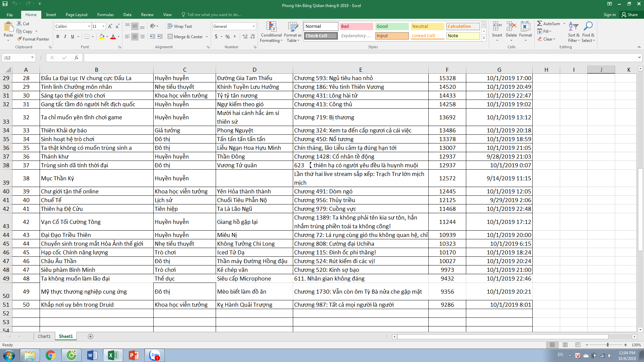
Task: Open the Calibri font name dropdown
Action: pos(89,26)
